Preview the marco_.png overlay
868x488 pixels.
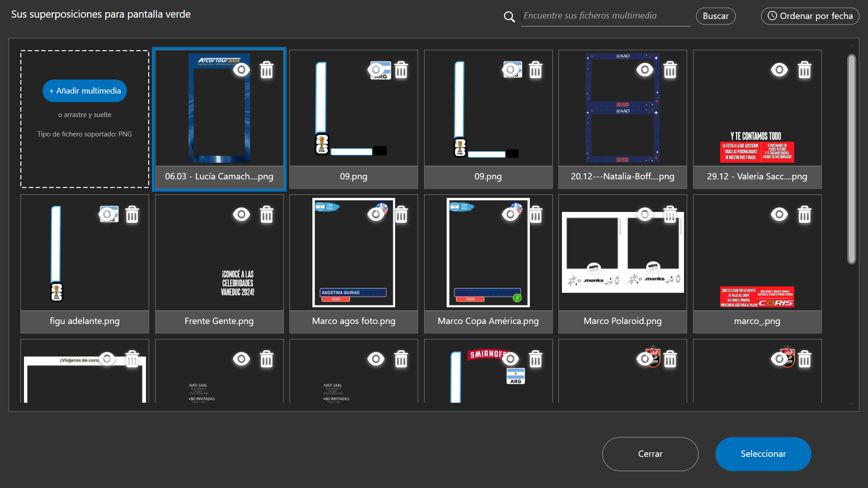(x=779, y=215)
